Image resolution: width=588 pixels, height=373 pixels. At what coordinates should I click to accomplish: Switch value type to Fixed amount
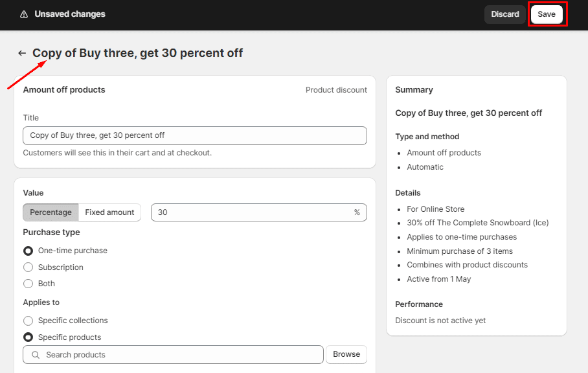click(x=109, y=212)
